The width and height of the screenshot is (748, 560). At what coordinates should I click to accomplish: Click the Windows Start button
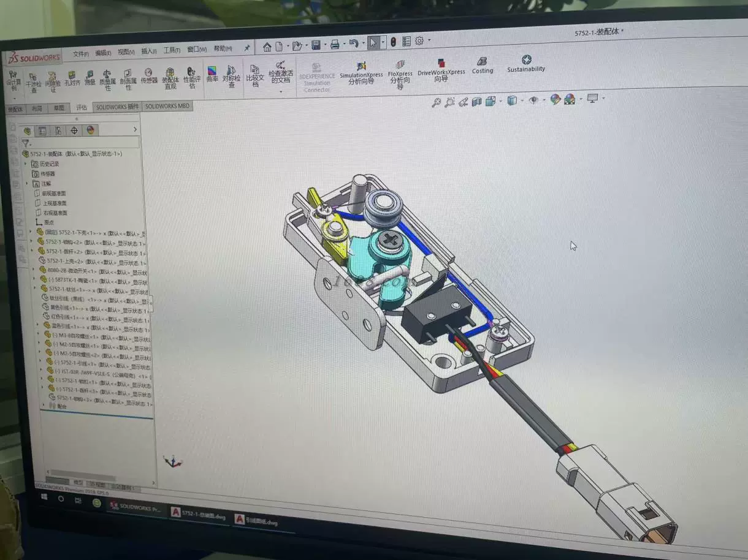[x=45, y=498]
